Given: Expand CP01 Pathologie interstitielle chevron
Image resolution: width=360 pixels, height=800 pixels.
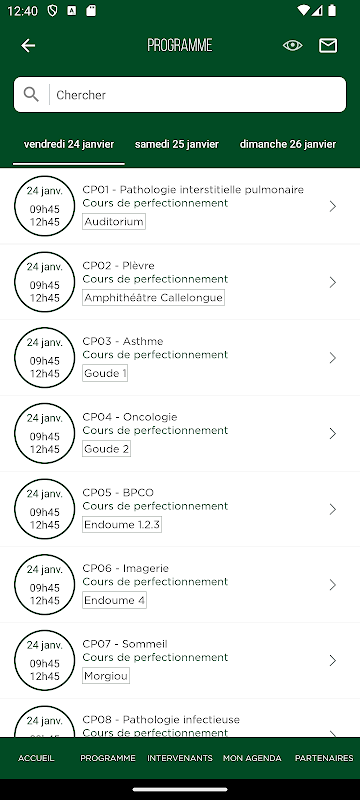Looking at the screenshot, I should (x=332, y=206).
